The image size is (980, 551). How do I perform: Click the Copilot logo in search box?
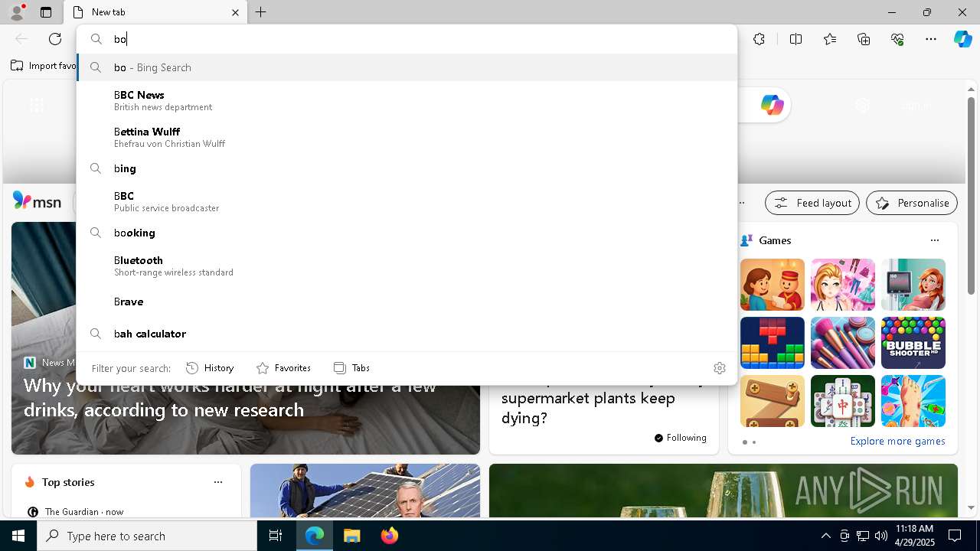click(772, 105)
